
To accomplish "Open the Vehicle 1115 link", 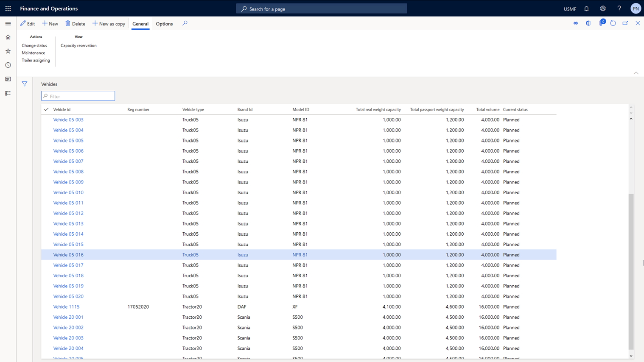I will 66,306.
